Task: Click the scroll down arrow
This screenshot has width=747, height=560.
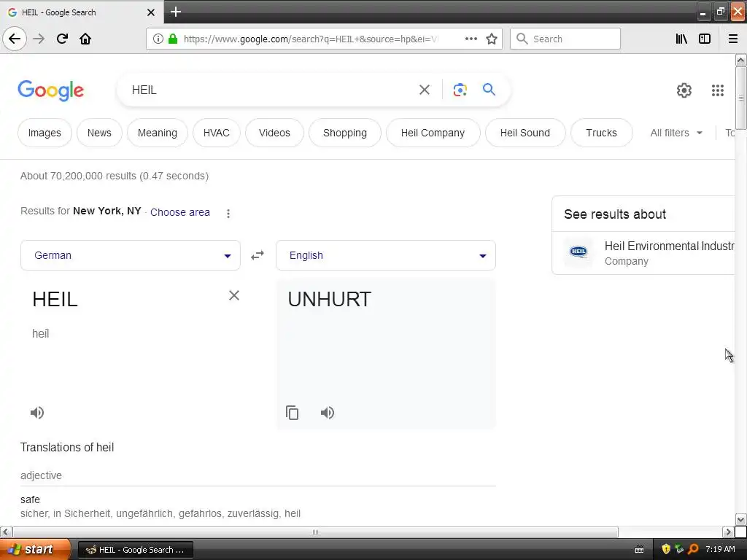Action: 740,519
